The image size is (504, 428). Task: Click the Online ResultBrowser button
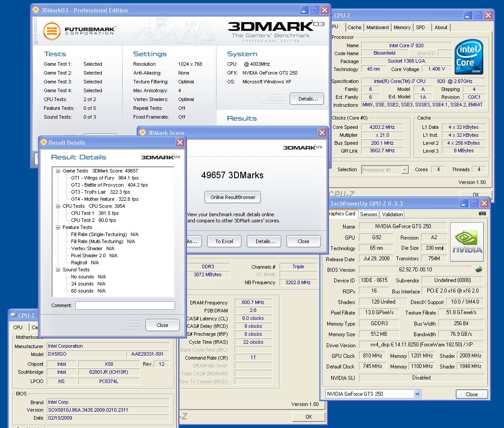233,197
